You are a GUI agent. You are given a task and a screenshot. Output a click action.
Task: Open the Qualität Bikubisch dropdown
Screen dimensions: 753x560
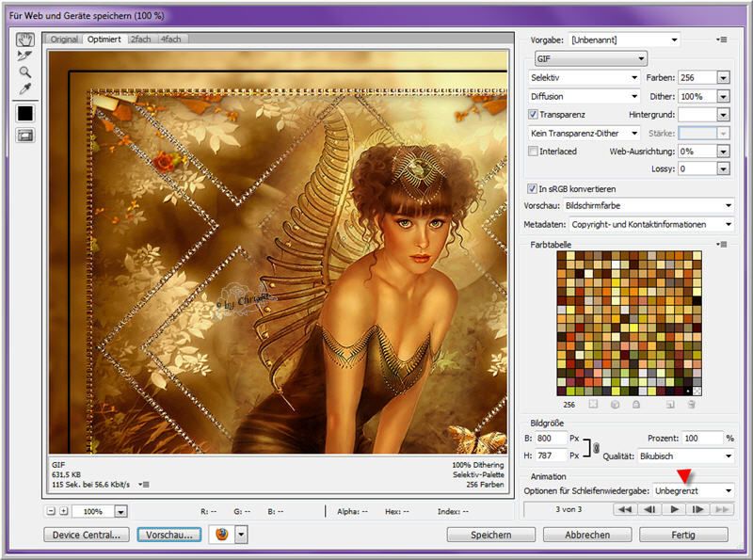click(685, 456)
